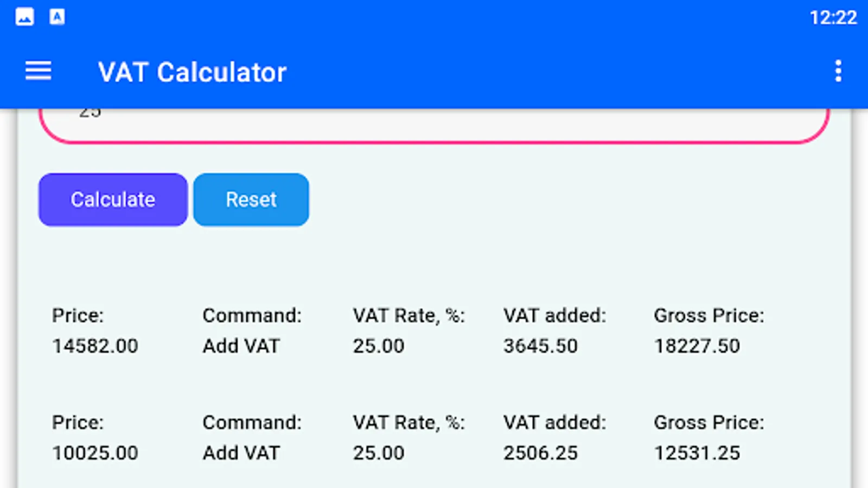Select the gross price 12531.25
The image size is (868, 488).
click(697, 453)
